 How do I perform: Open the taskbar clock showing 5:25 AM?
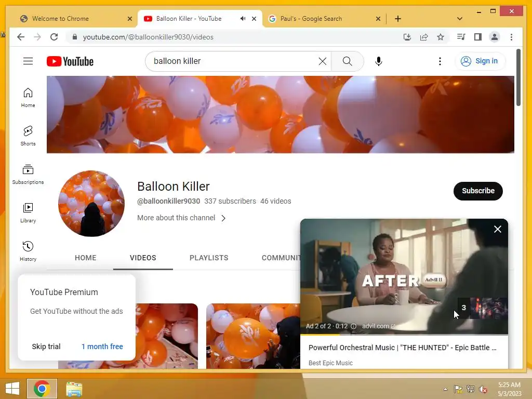click(x=509, y=389)
